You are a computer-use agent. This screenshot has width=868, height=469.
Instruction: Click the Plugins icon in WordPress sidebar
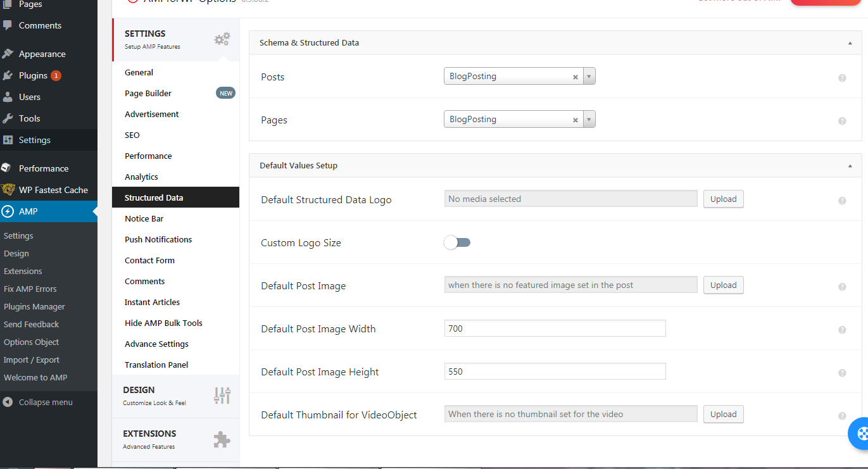tap(8, 75)
